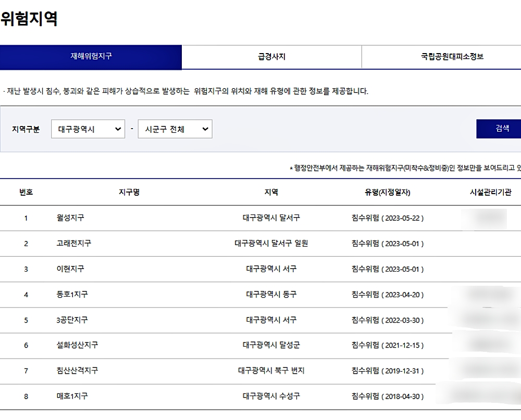Click the 설화성산지구 district name
The height and width of the screenshot is (420, 521).
pos(77,345)
